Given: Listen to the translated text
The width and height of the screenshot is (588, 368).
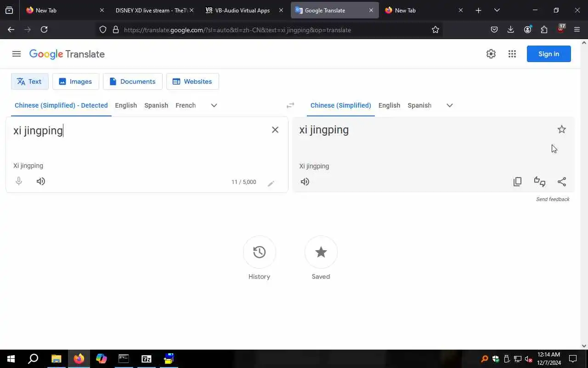Looking at the screenshot, I should tap(305, 182).
